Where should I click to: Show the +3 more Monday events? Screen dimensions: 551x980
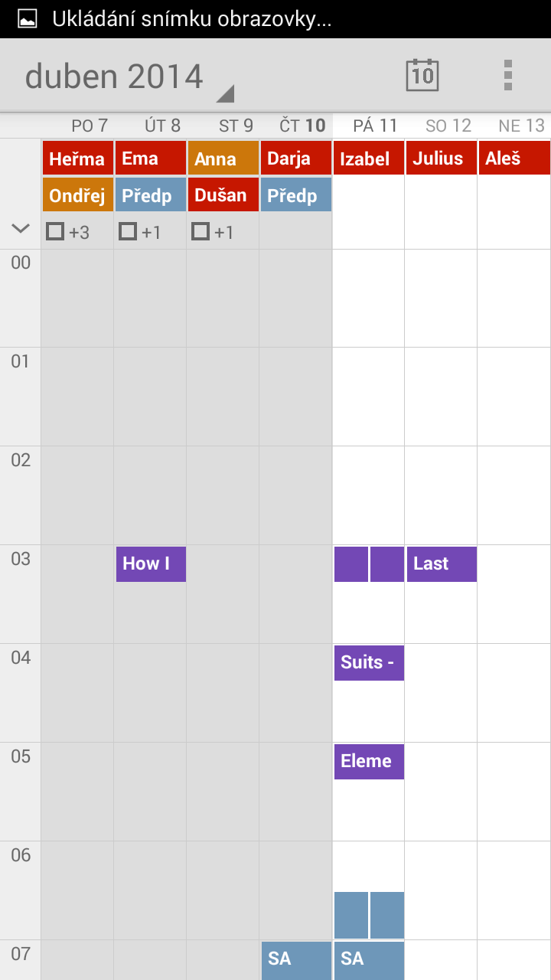(x=68, y=231)
